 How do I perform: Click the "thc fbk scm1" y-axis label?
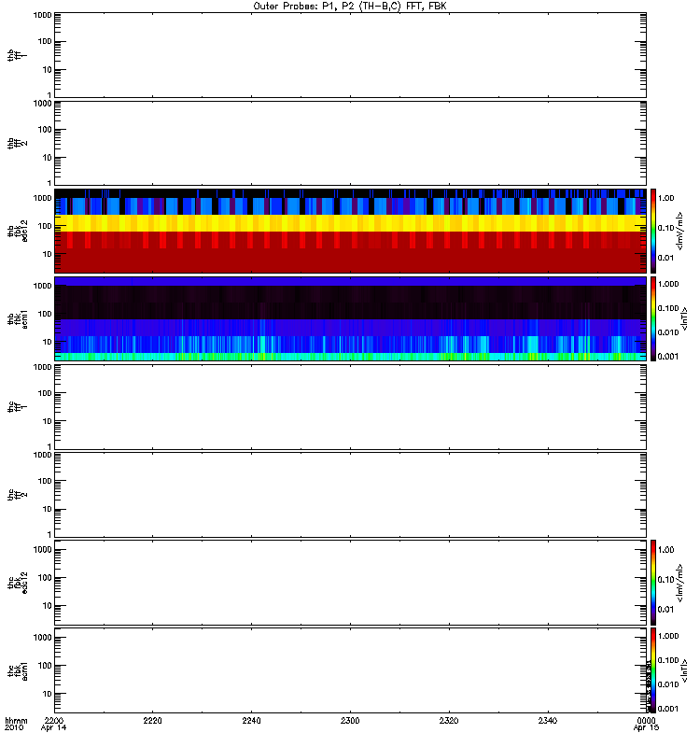pos(18,670)
